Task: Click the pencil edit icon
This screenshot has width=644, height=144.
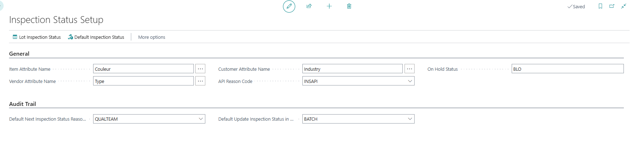Action: coord(289,6)
